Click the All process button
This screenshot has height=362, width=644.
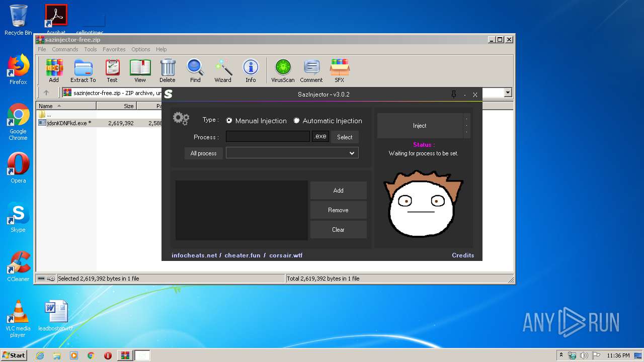click(204, 153)
